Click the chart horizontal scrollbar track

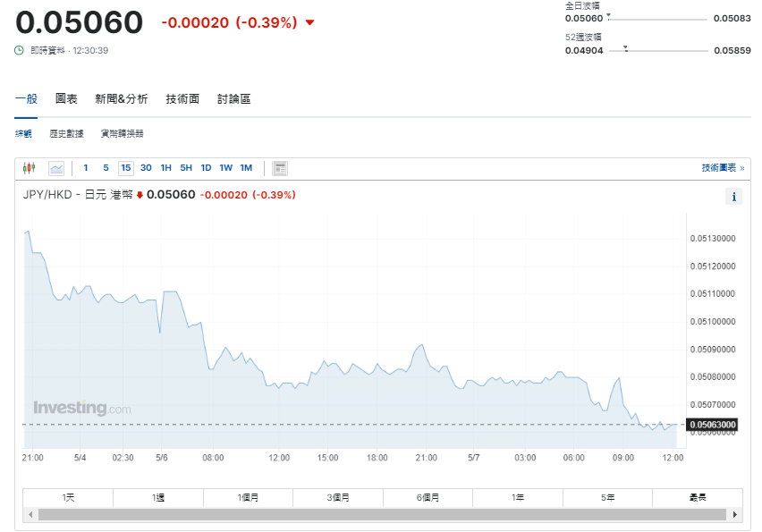tap(382, 515)
